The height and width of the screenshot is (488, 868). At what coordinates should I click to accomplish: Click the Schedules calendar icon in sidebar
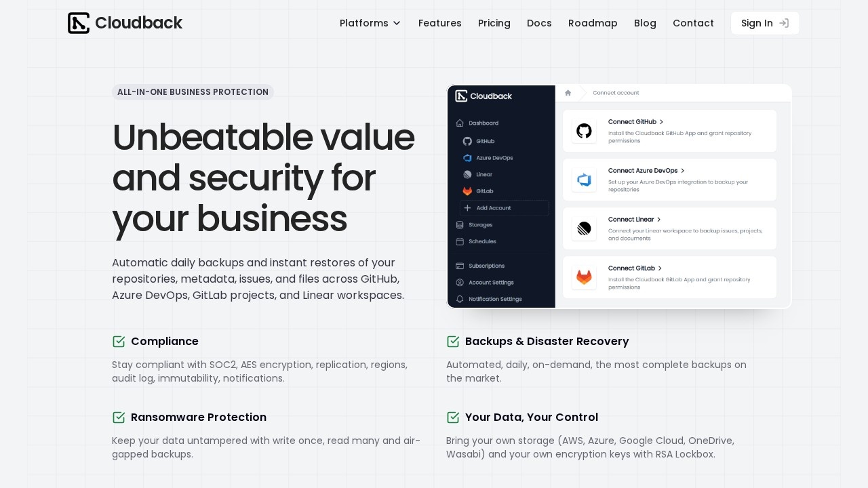(460, 241)
